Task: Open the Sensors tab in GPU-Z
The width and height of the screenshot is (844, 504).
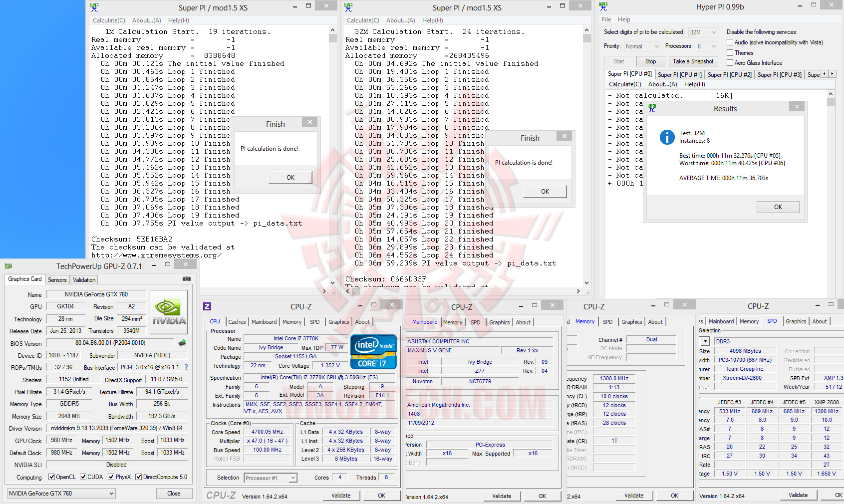Action: [x=57, y=280]
